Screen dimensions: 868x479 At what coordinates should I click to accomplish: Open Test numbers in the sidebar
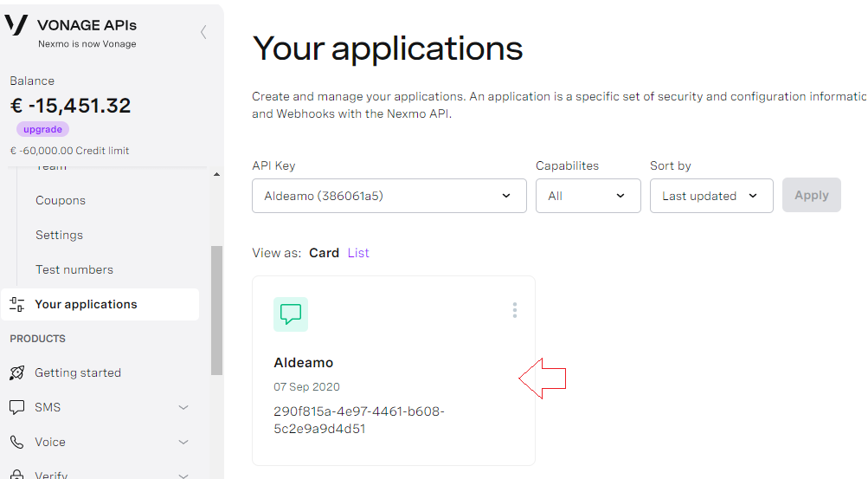(x=74, y=269)
